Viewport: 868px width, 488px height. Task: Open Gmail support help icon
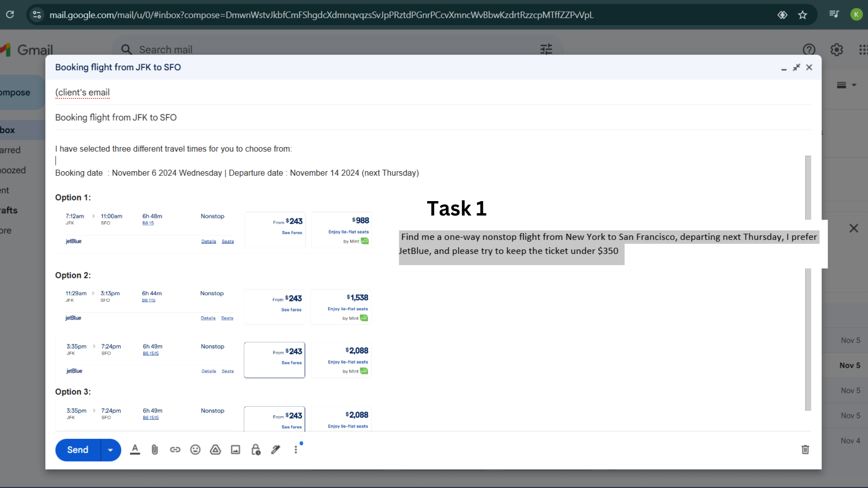809,50
